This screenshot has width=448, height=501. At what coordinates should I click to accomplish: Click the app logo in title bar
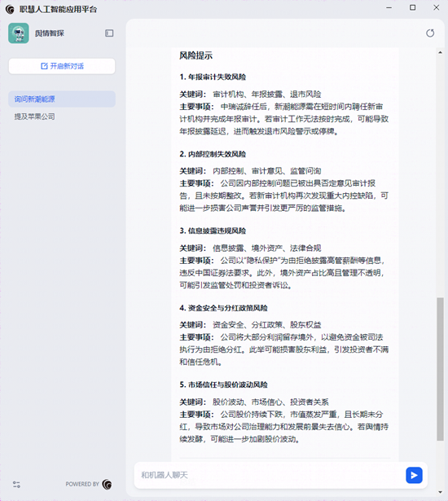point(10,10)
